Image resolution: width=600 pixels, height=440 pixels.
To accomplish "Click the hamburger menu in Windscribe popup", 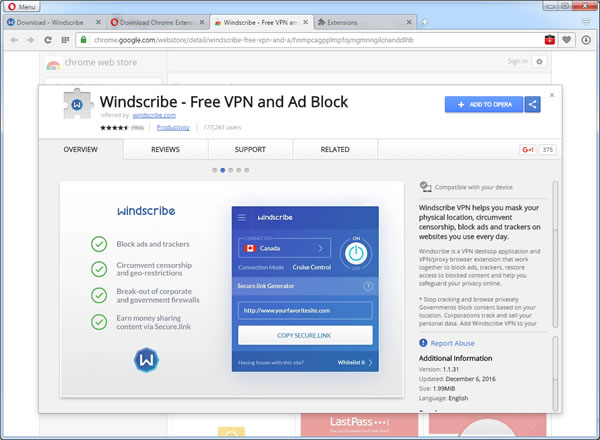I will point(242,218).
